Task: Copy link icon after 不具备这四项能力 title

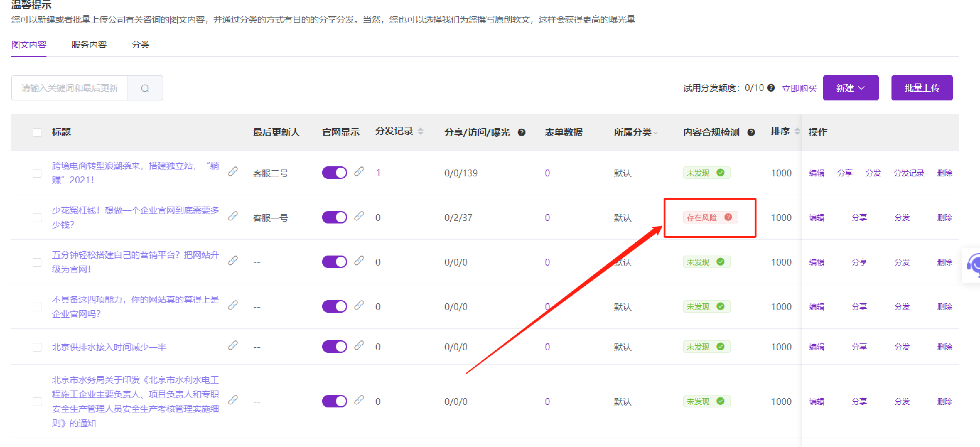Action: (x=233, y=305)
